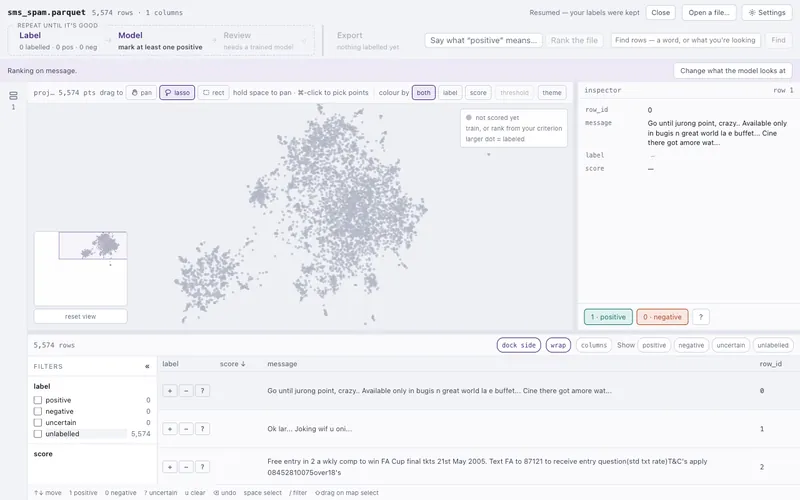This screenshot has height=500, width=800.
Task: Sort by the score column header
Action: click(x=233, y=364)
